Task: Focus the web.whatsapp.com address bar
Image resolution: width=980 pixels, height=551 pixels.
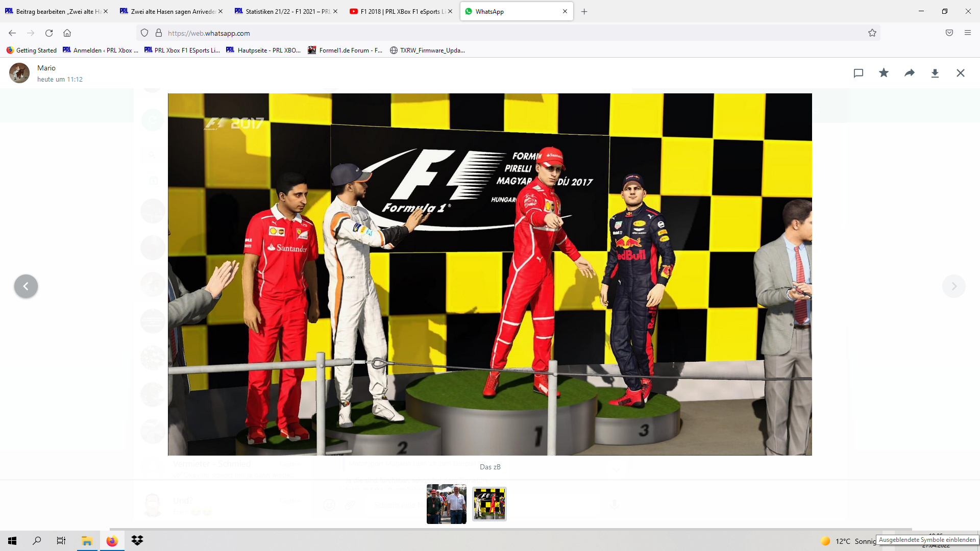Action: 508,33
